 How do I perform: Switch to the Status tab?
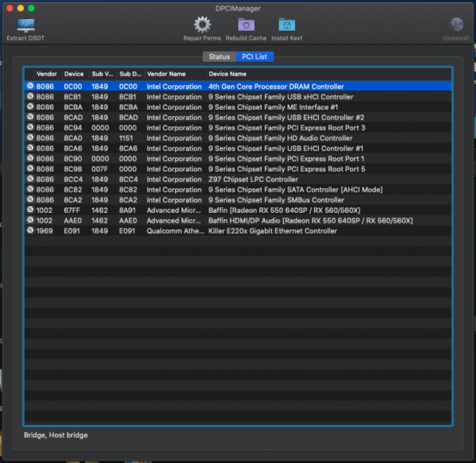pyautogui.click(x=219, y=56)
